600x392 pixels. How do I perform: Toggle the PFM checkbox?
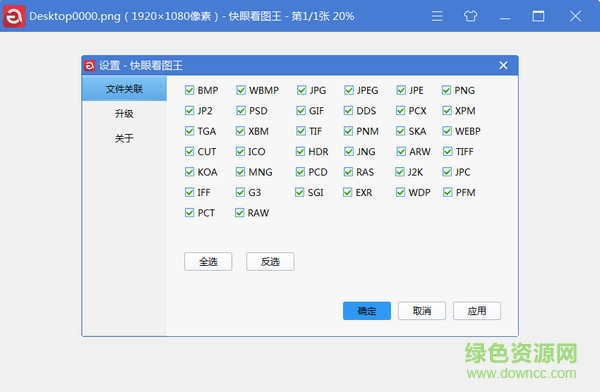(x=448, y=192)
